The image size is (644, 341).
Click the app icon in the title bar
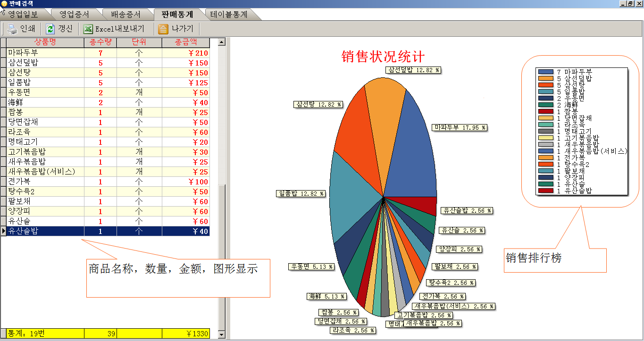point(4,3)
